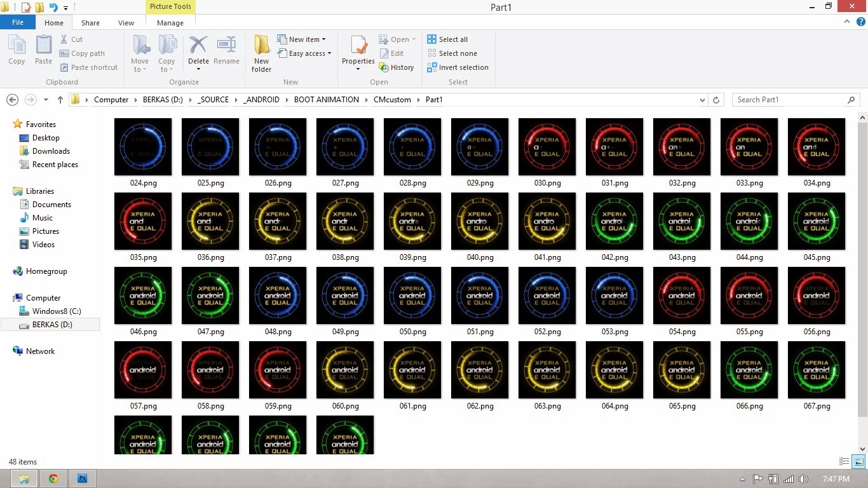Screen dimensions: 868x488
Task: Click the Forward navigation arrow
Action: tap(30, 100)
